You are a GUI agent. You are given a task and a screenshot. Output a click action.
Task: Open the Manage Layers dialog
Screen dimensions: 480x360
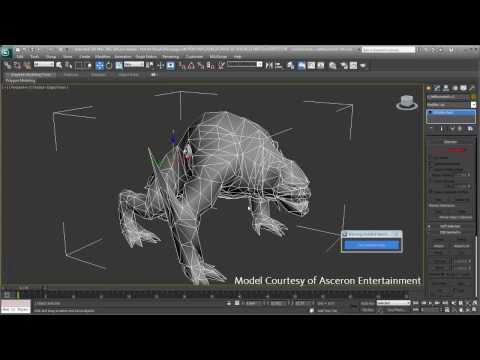[291, 65]
